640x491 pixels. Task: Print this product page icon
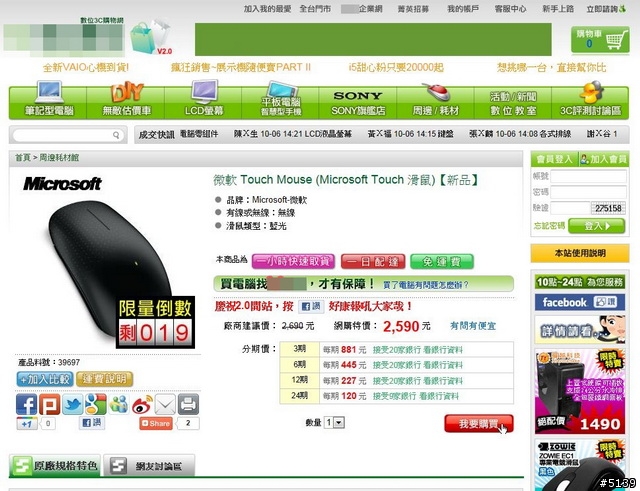[x=189, y=404]
